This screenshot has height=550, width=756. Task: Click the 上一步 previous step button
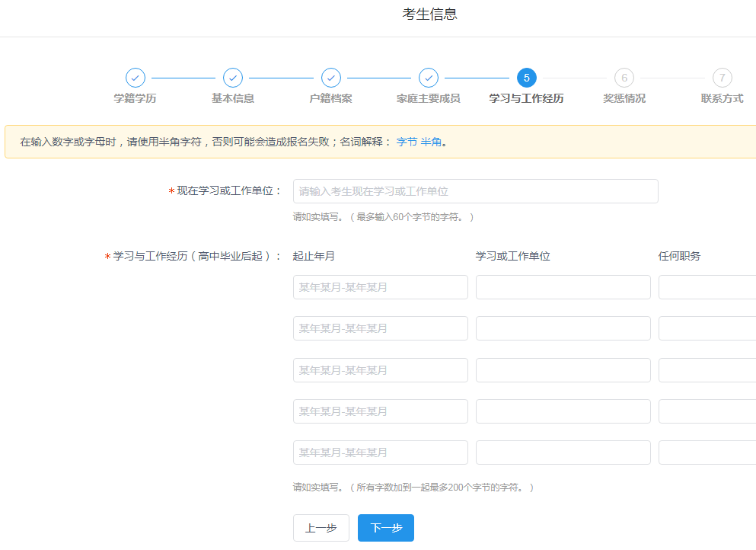pyautogui.click(x=321, y=528)
